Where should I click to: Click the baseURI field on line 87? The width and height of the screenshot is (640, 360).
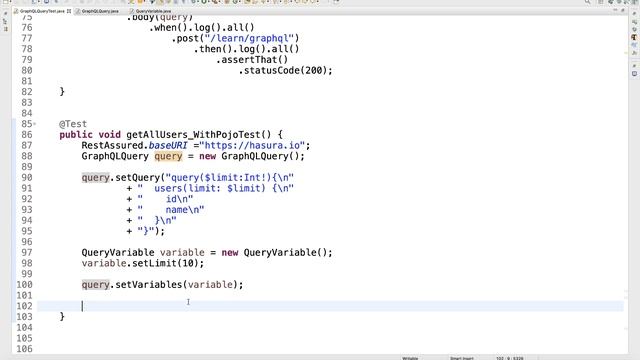(168, 145)
